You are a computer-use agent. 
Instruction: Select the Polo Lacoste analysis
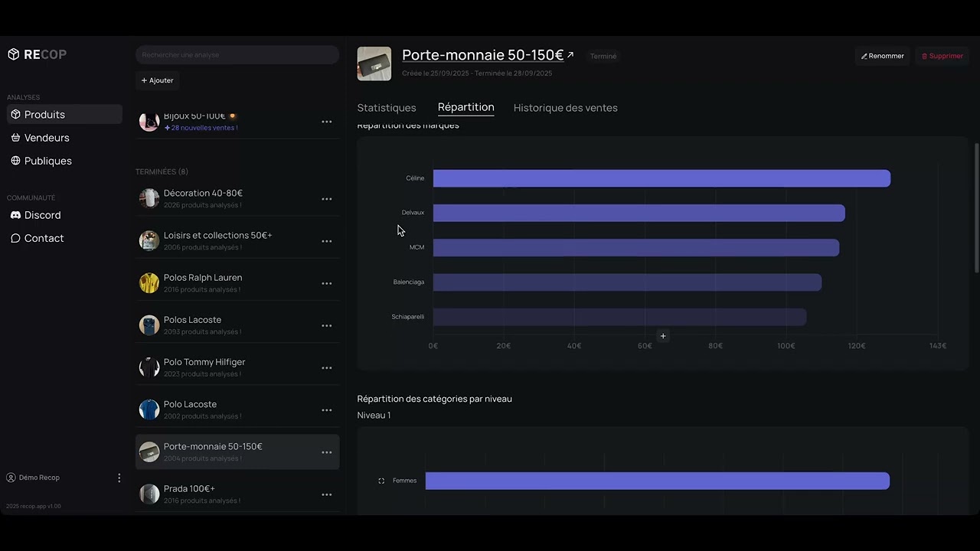[237, 409]
